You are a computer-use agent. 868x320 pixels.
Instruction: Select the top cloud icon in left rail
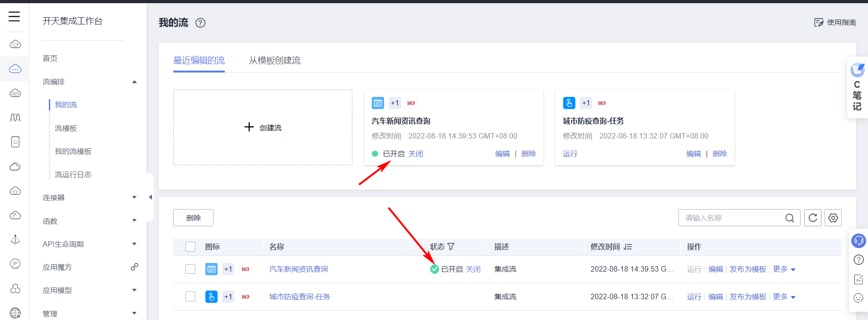[x=15, y=44]
